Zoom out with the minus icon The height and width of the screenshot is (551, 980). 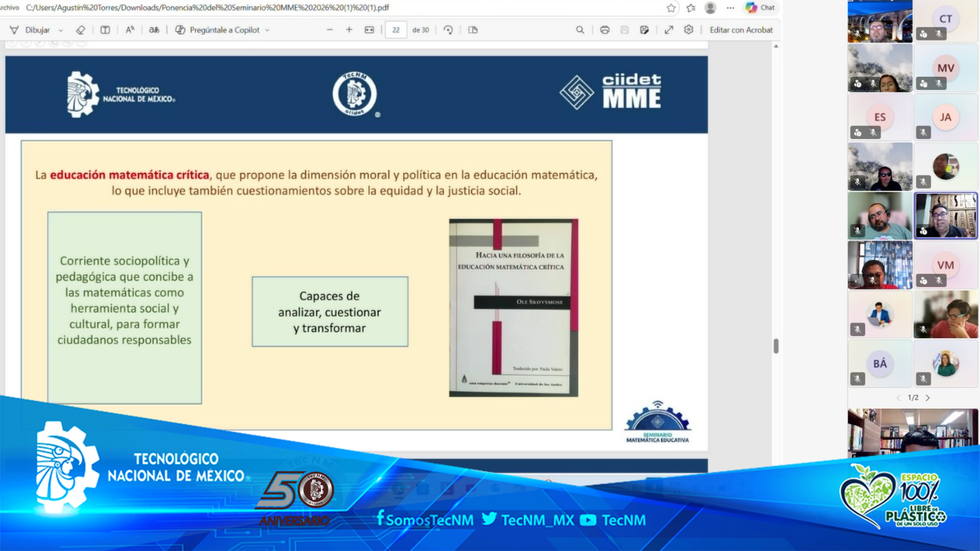pyautogui.click(x=330, y=30)
